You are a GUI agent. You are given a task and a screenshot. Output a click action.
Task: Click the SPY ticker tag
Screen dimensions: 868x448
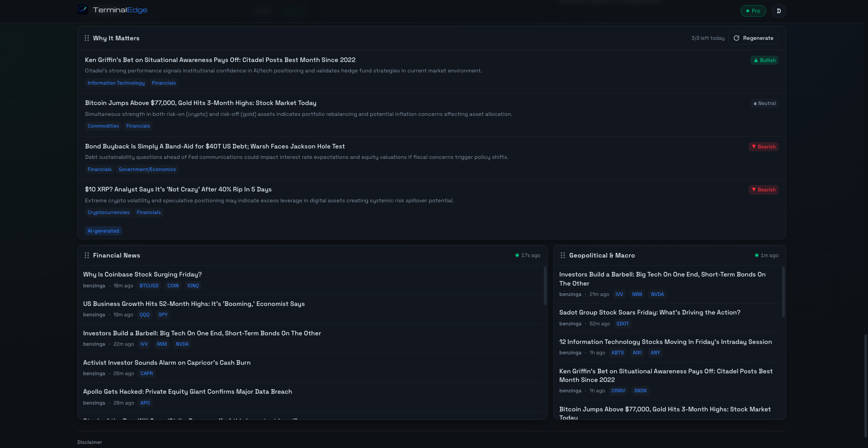pos(163,315)
